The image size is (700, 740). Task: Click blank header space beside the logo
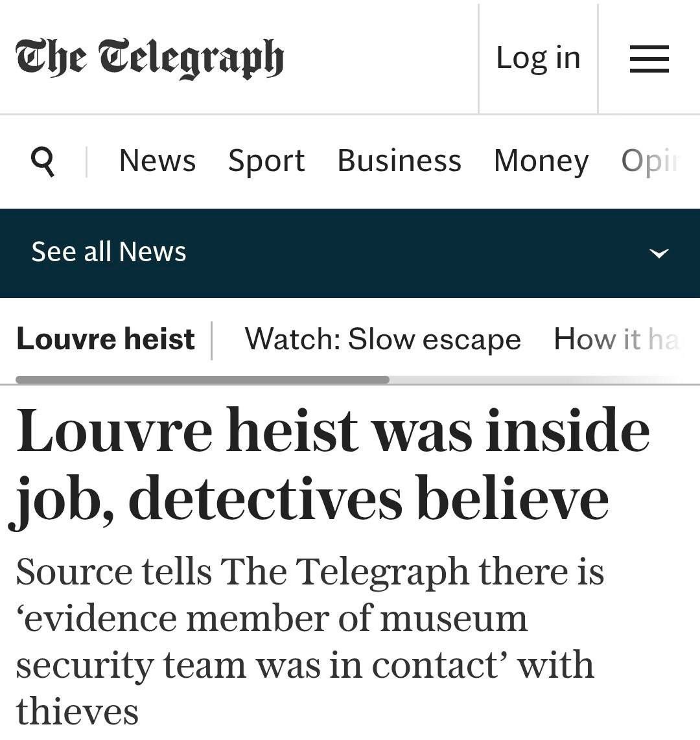382,58
